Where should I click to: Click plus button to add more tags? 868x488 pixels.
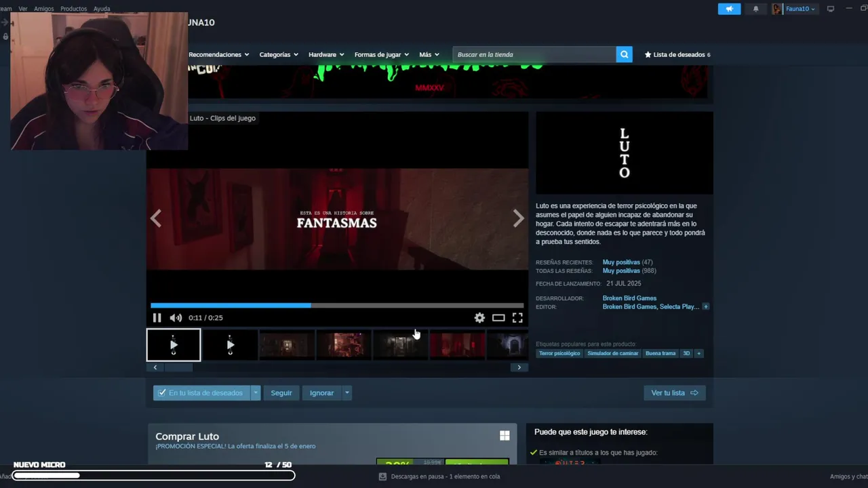(x=698, y=353)
